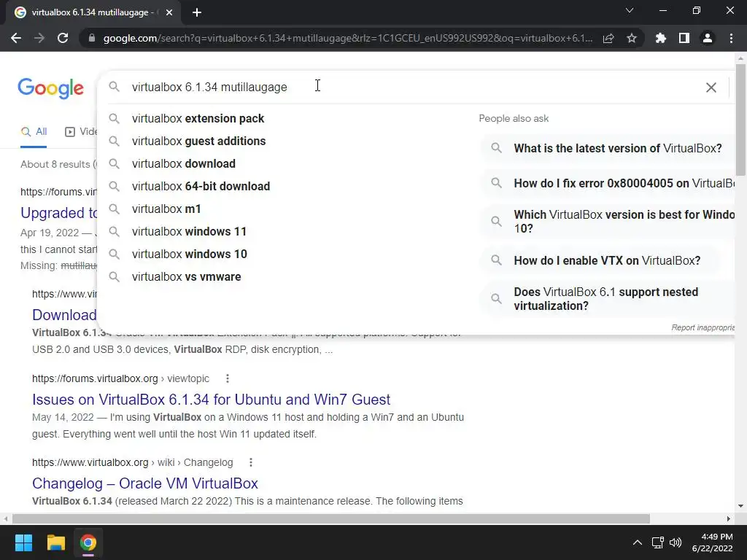Open a new browser tab

(197, 12)
